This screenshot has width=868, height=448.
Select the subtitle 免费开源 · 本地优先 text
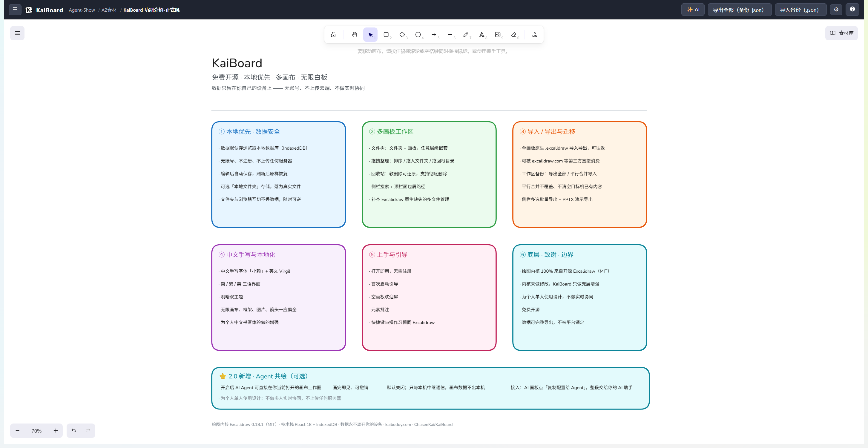tap(269, 77)
